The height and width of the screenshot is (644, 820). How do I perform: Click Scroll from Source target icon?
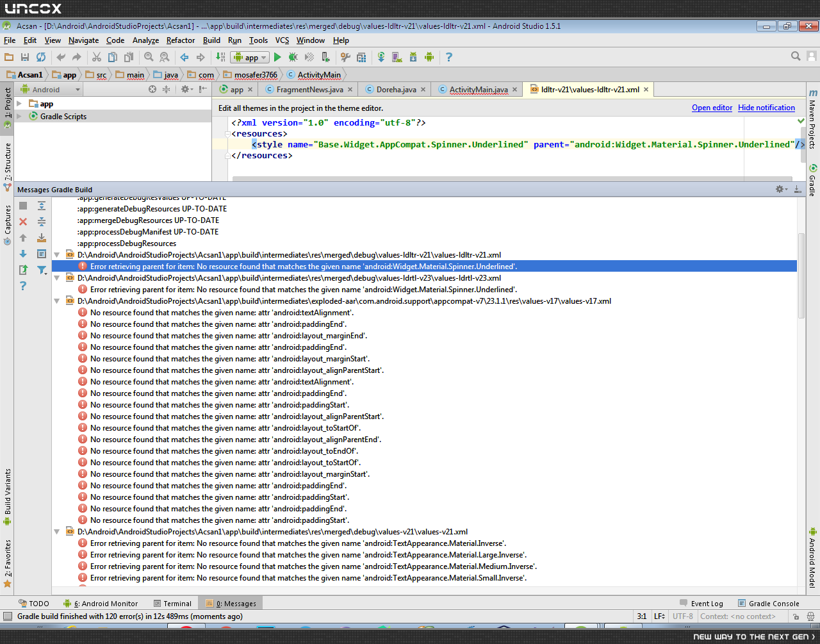point(152,90)
